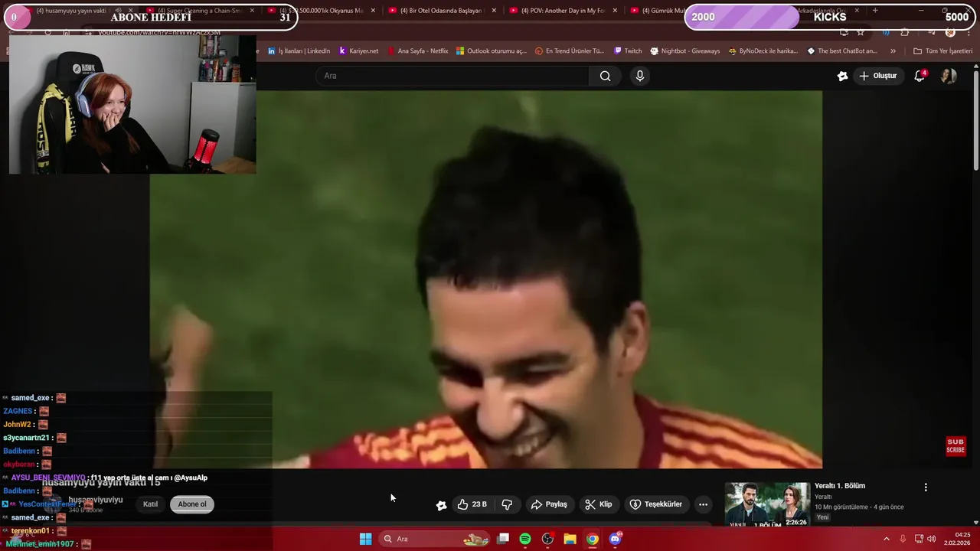Click the Abone ol subscribe button
The height and width of the screenshot is (551, 980).
pyautogui.click(x=192, y=504)
